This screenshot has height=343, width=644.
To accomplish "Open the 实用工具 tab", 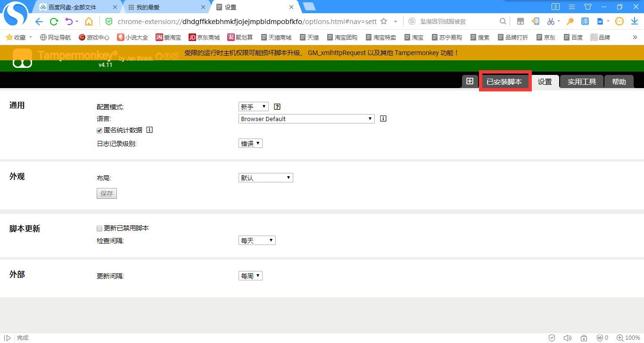I will pos(581,82).
